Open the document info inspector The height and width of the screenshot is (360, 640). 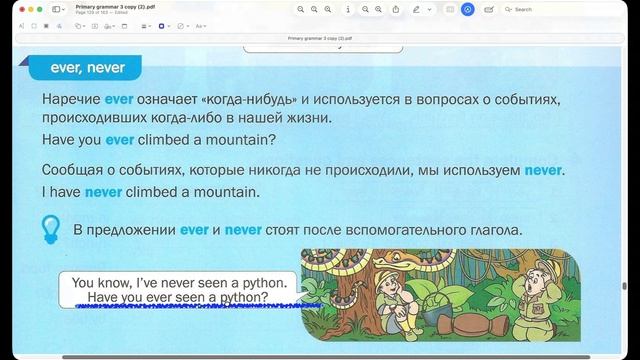click(x=348, y=9)
